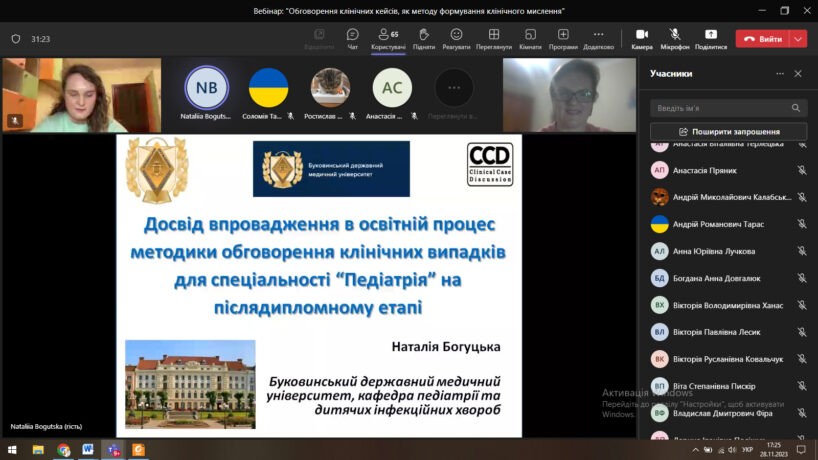The height and width of the screenshot is (460, 818).
Task: Click the share screen (Поділитися) icon
Action: 711,38
